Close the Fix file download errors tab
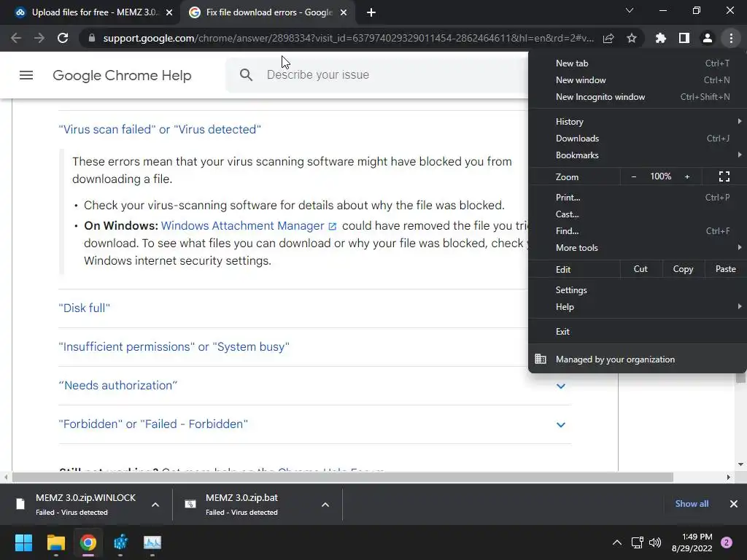Screen dimensions: 747x560 click(x=344, y=13)
